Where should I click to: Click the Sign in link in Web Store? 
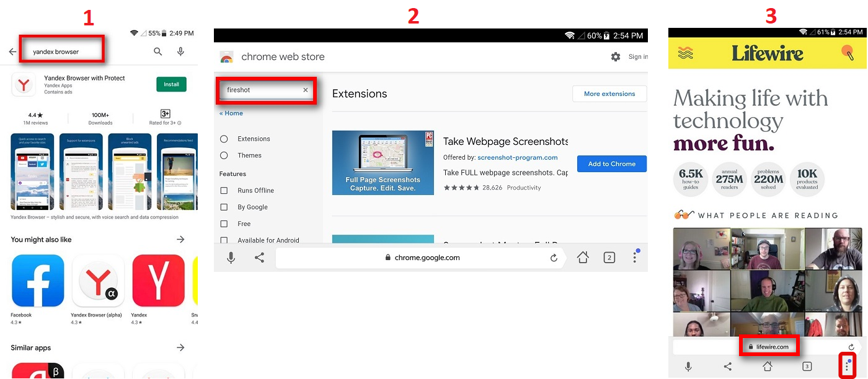coord(638,56)
